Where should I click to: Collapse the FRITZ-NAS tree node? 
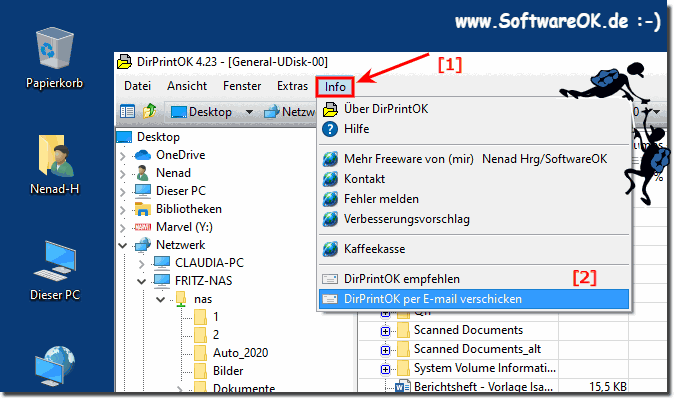[142, 282]
